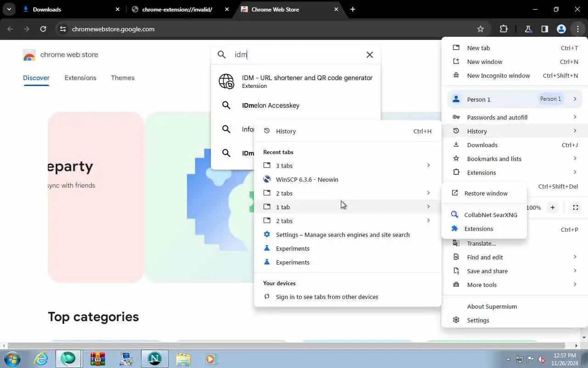Select IDM URL shortener extension suggestion
The image size is (588, 368).
click(x=296, y=81)
